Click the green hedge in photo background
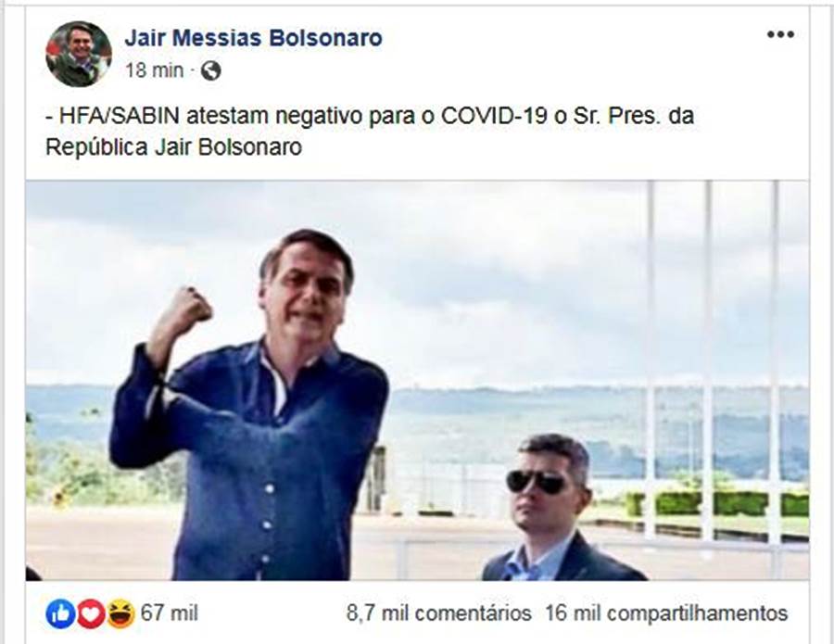 point(717,503)
